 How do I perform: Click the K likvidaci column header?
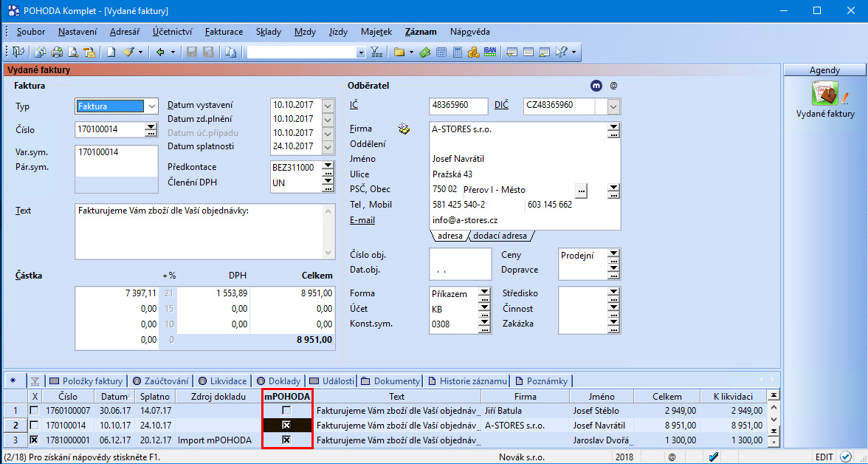(x=734, y=396)
